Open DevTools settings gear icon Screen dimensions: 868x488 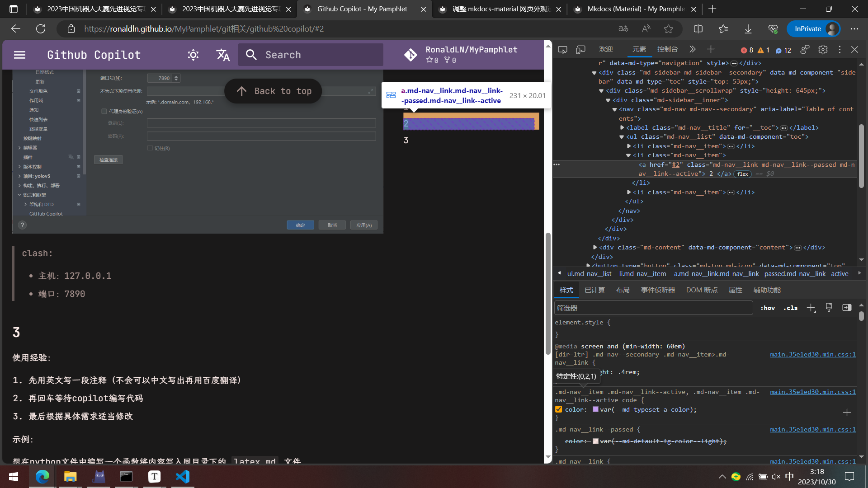click(x=823, y=50)
